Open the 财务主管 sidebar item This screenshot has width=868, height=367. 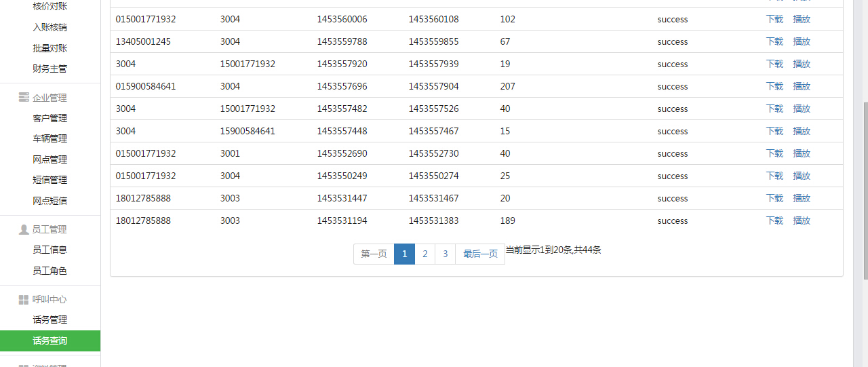tap(50, 69)
